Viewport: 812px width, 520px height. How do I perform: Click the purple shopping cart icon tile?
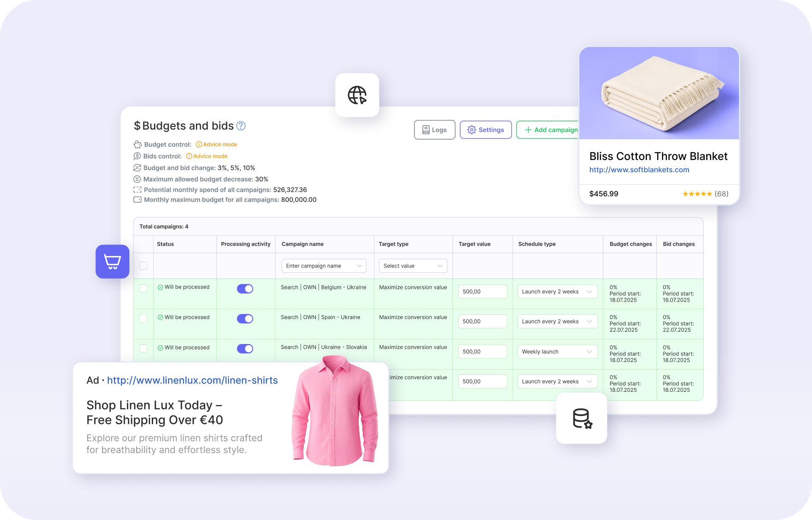click(x=112, y=261)
